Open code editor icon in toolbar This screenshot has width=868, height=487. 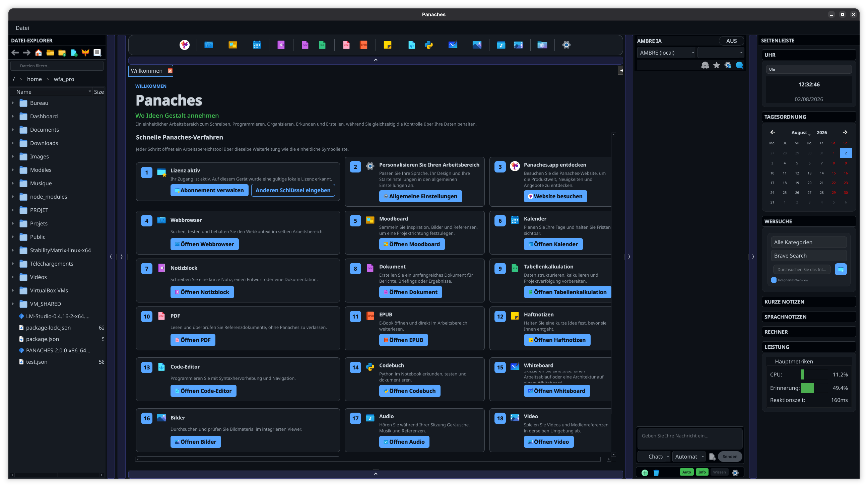point(411,45)
